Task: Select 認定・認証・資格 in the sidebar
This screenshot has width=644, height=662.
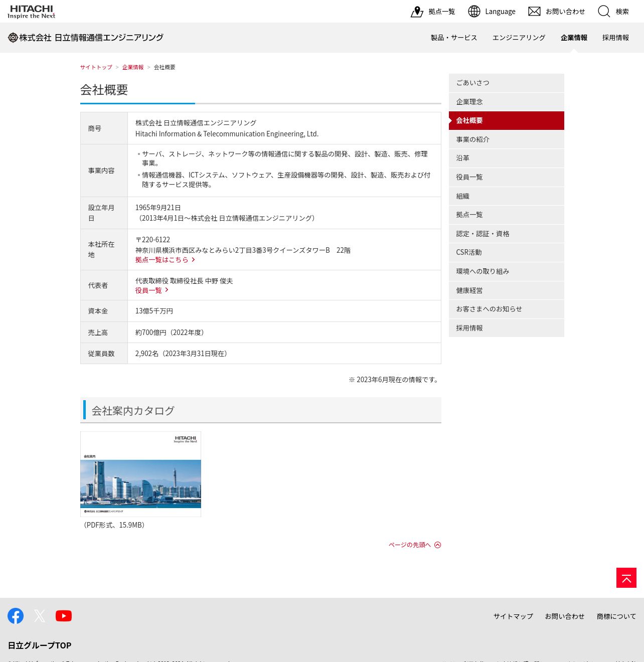Action: coord(507,234)
